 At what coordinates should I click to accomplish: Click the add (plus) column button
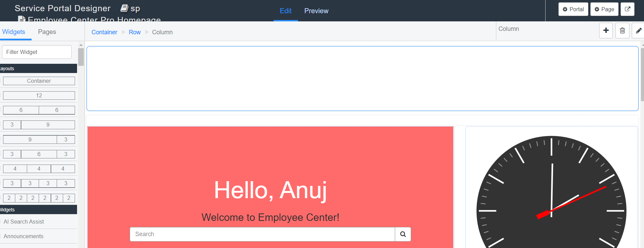click(x=606, y=31)
